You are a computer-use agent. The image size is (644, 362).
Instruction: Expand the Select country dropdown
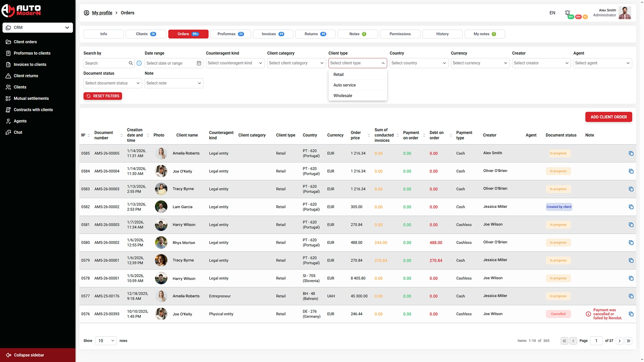[419, 63]
